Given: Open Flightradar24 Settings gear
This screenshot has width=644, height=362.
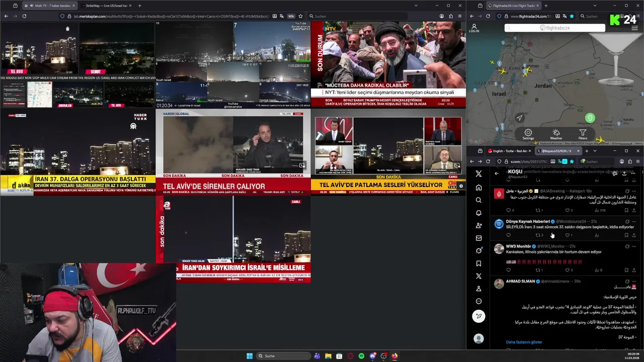Looking at the screenshot, I should click(528, 134).
